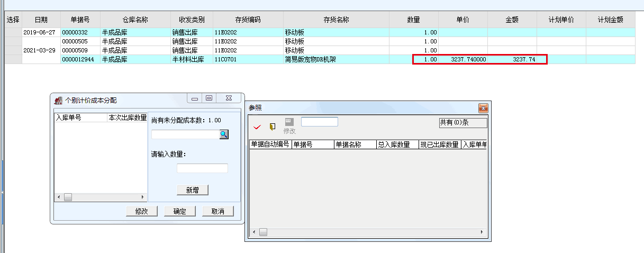Click amount cell 3237.74
The height and width of the screenshot is (253, 644).
tap(512, 59)
